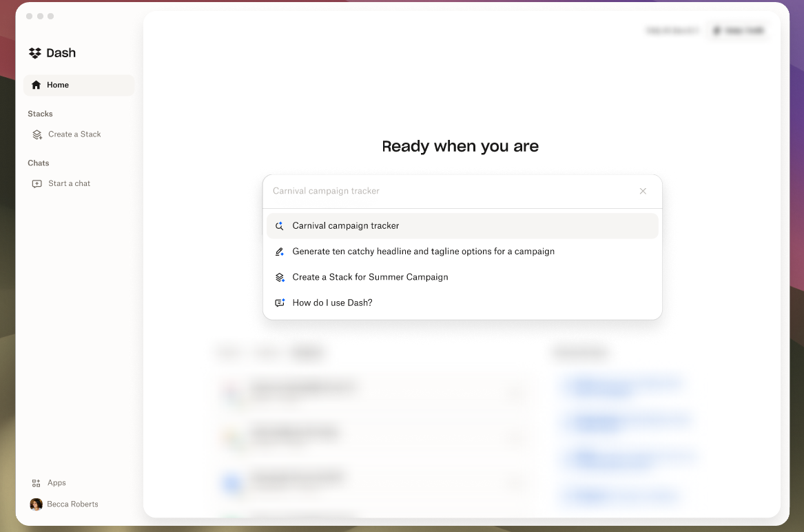Click the chat bubble icon beside Start a chat

37,184
